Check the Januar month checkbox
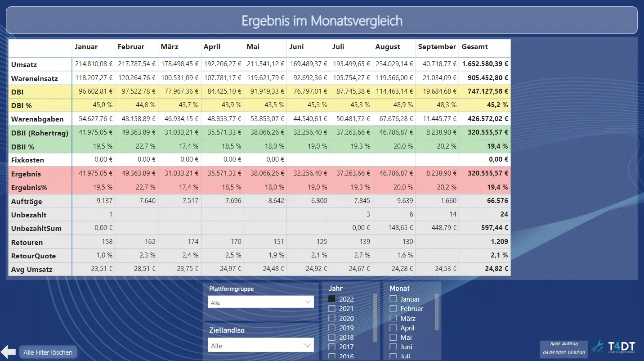The image size is (644, 361). pos(393,299)
